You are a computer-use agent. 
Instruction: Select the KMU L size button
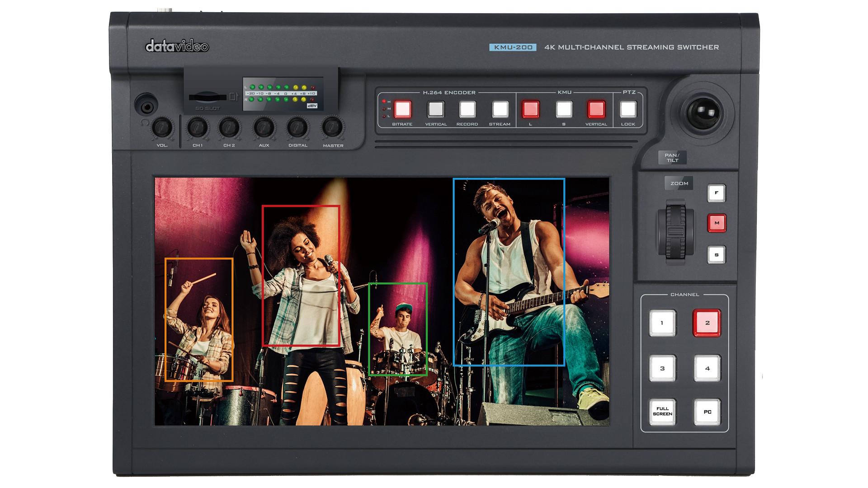point(531,109)
